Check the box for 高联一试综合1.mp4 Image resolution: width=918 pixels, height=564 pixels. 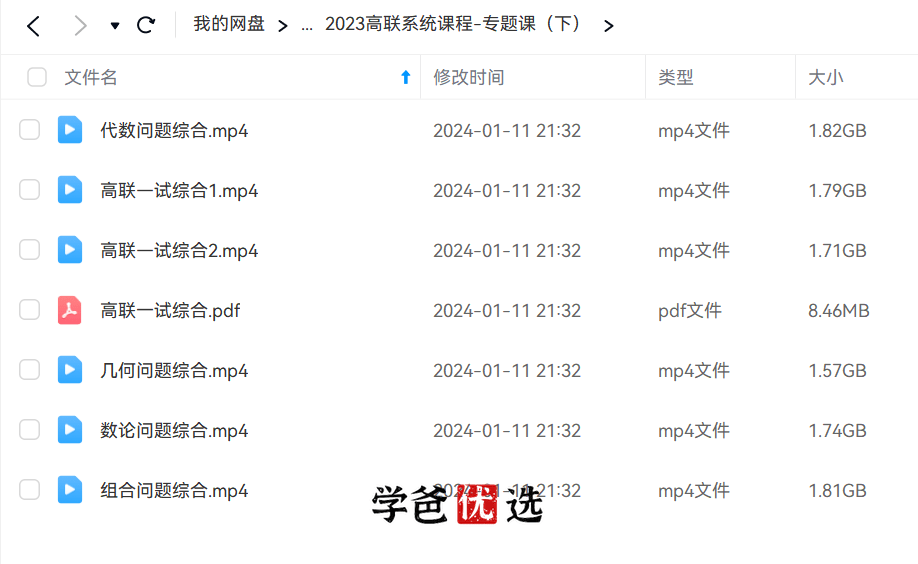[x=29, y=190]
